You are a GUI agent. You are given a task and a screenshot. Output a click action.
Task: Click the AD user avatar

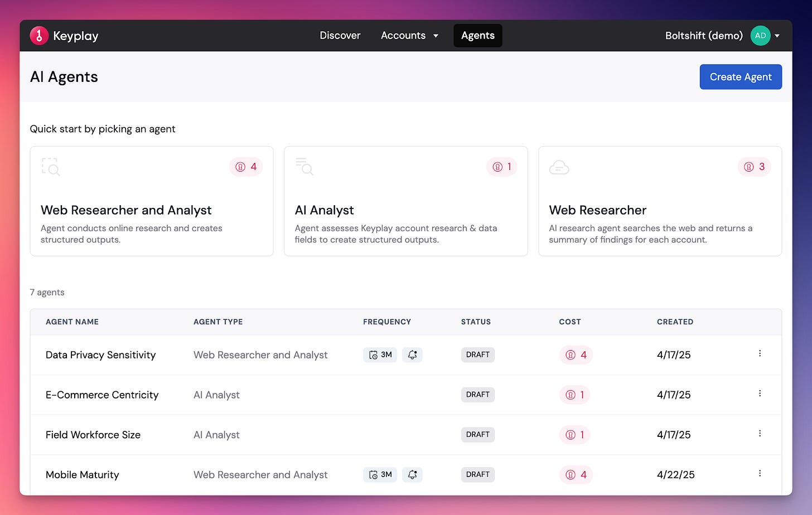tap(760, 36)
